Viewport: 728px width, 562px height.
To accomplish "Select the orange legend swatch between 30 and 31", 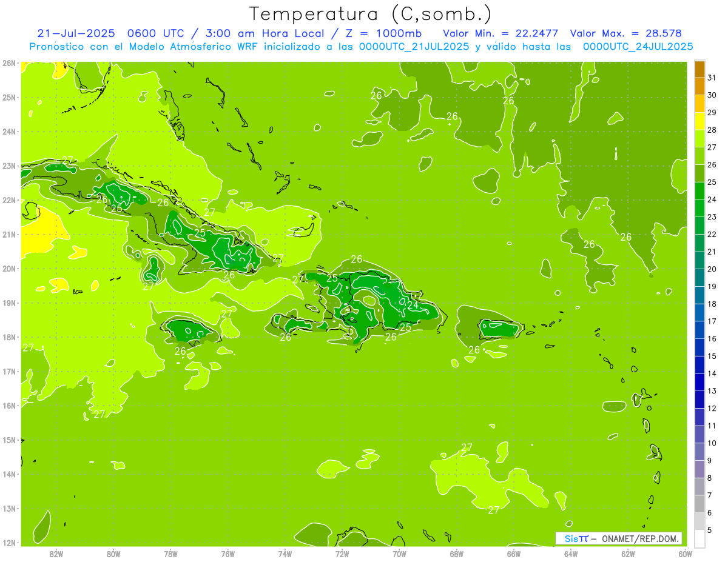I will [699, 86].
